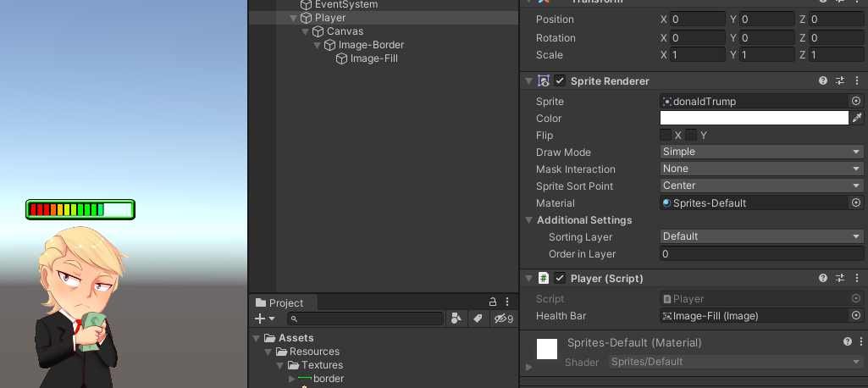Select EventSystem in the hierarchy
868x388 pixels.
click(x=346, y=4)
